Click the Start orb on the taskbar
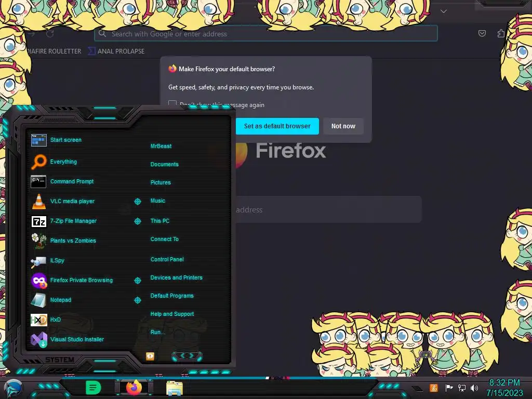Viewport: 532px width, 399px height. 13,389
